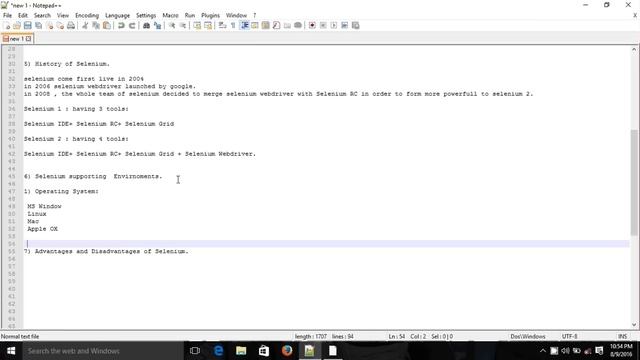Click the Stop Recording macro icon
This screenshot has height=360, width=640.
[x=323, y=26]
